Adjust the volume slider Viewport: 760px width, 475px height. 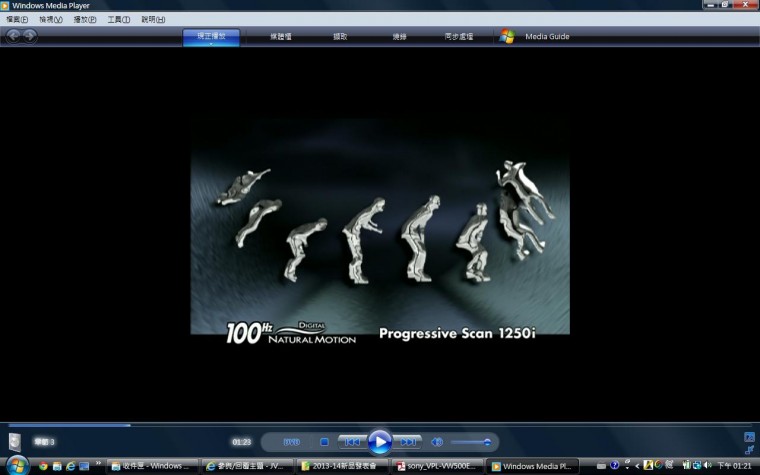(471, 441)
